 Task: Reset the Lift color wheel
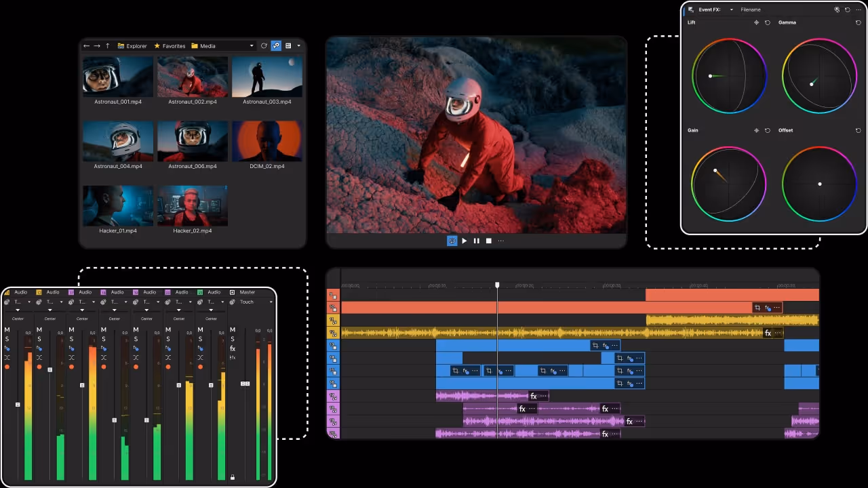tap(768, 22)
